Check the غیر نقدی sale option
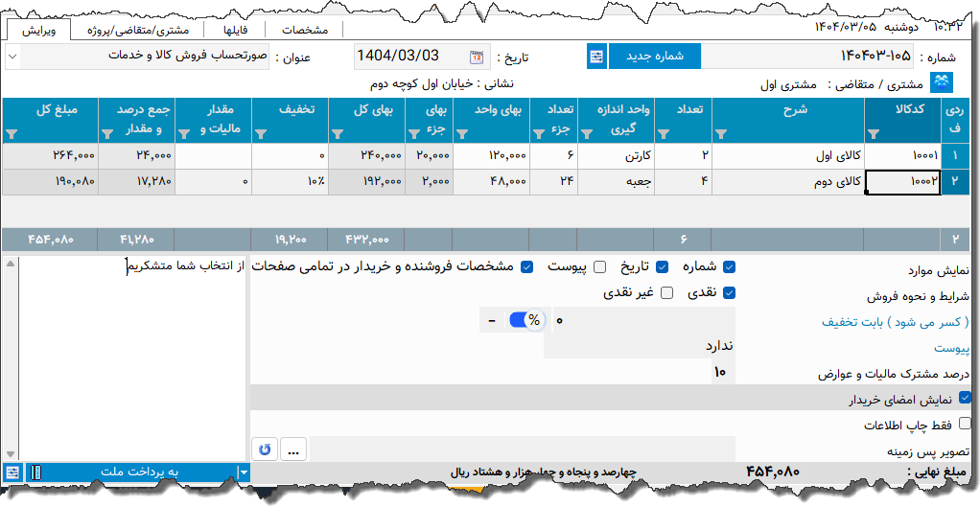The image size is (980, 507). [666, 293]
